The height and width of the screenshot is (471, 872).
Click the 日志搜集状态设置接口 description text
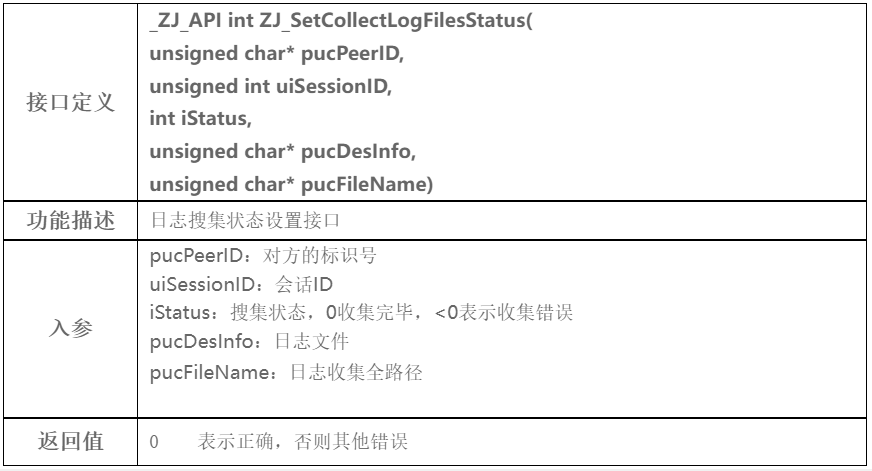click(245, 221)
